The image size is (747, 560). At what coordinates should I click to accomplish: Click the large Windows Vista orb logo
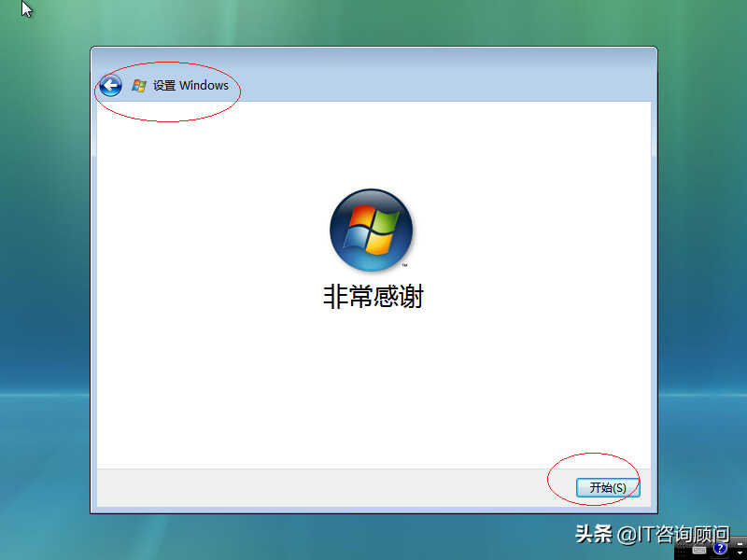click(371, 230)
